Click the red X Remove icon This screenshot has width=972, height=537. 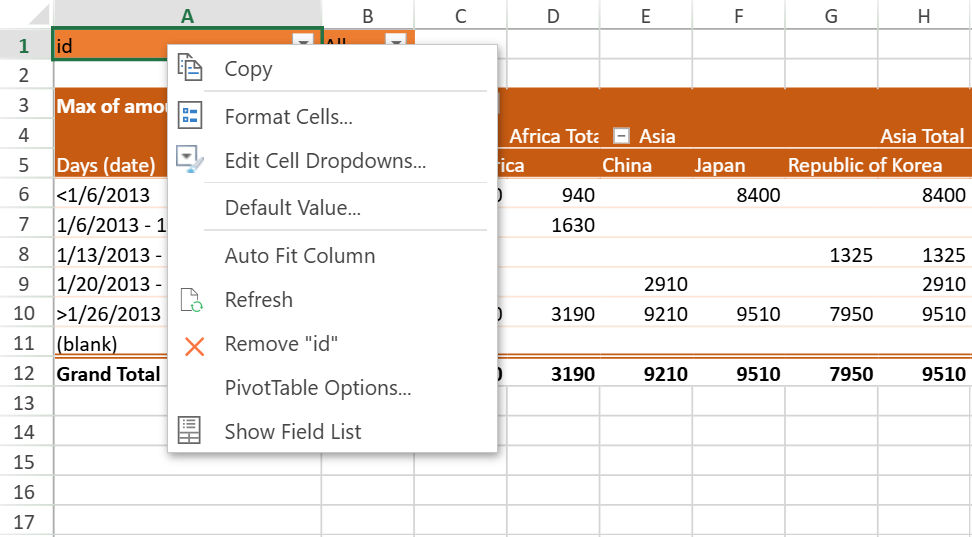(194, 346)
